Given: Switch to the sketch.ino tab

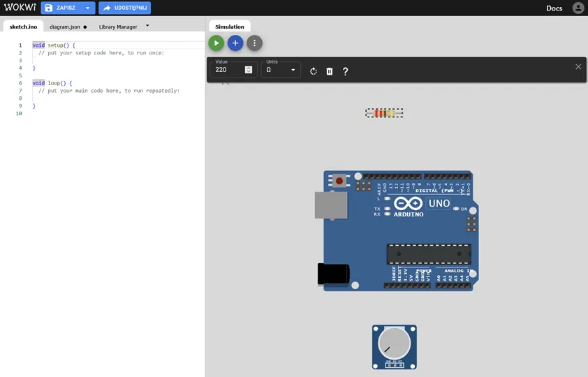Looking at the screenshot, I should click(23, 27).
